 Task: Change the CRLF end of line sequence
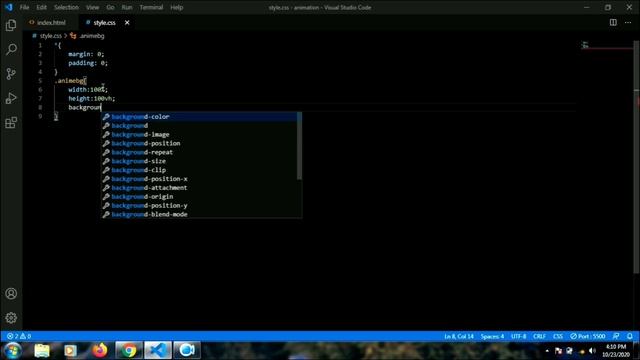coord(539,336)
